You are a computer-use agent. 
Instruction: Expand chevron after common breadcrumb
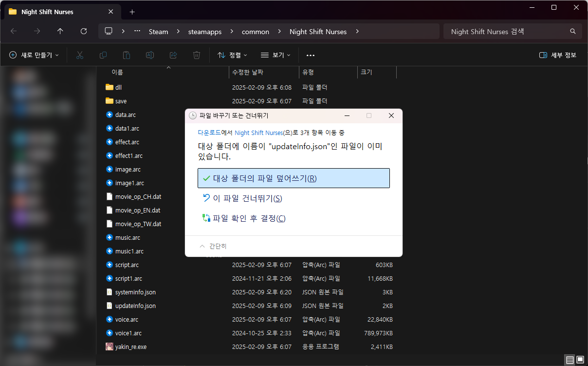click(x=279, y=31)
